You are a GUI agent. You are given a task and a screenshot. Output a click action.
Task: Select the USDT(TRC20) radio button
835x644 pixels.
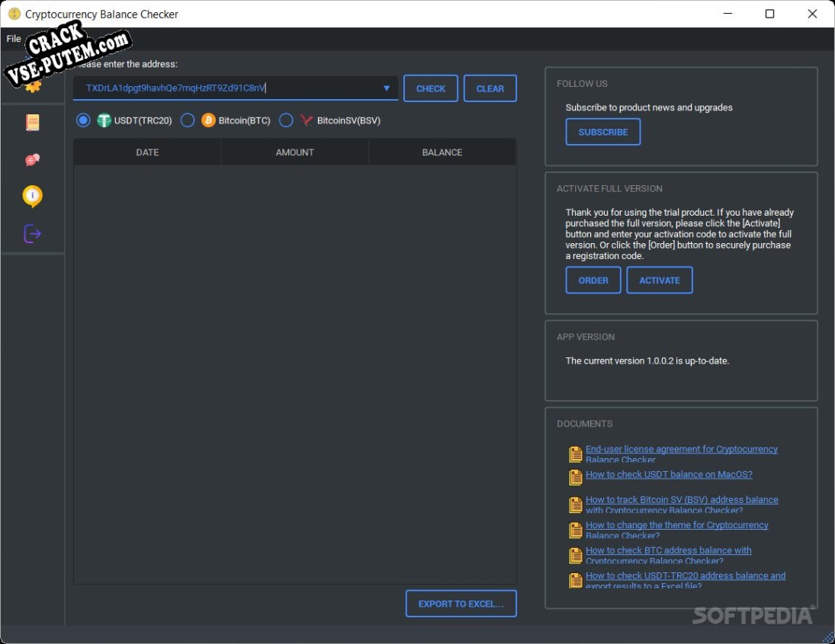[83, 120]
